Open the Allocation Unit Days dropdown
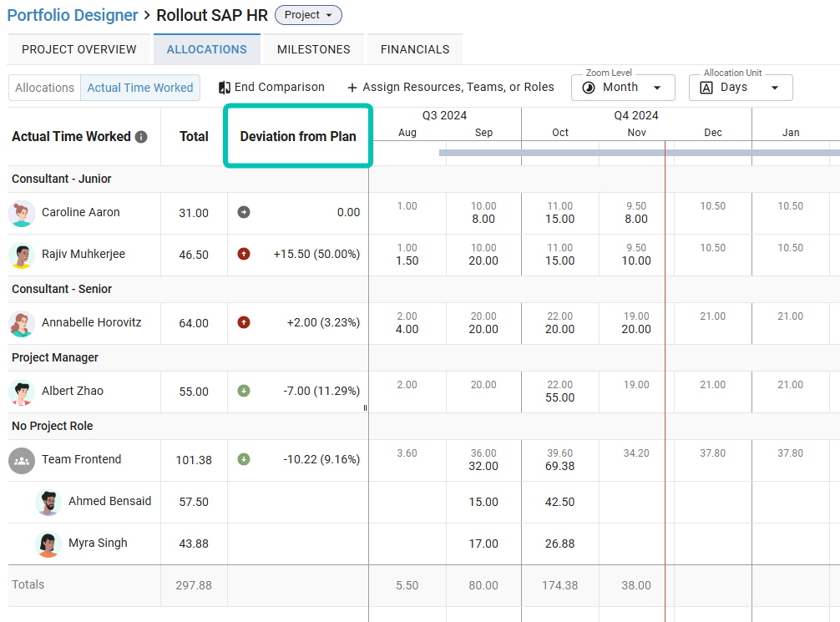 (x=740, y=88)
